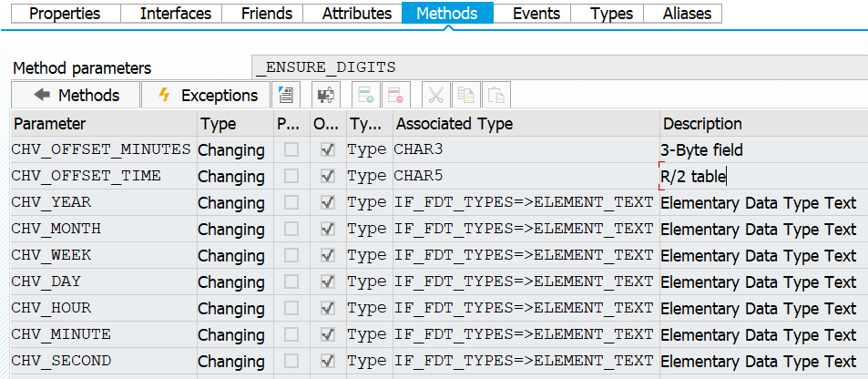Click the delete row icon
Image resolution: width=868 pixels, height=379 pixels.
[395, 96]
